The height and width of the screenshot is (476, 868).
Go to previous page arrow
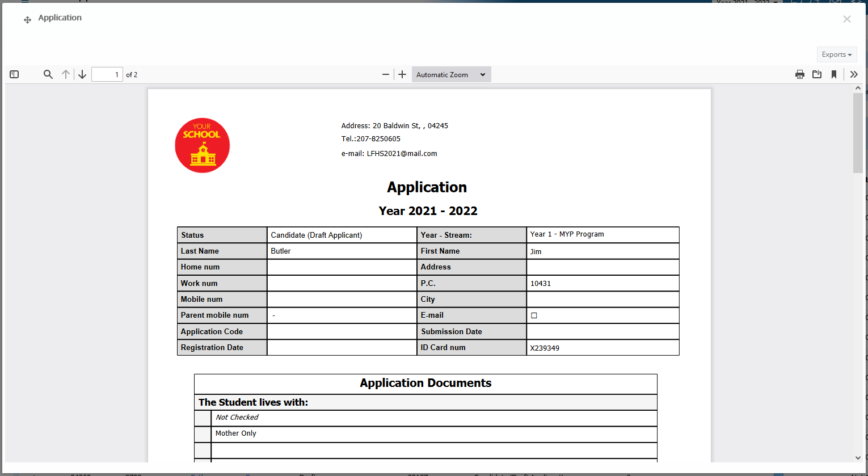point(66,74)
